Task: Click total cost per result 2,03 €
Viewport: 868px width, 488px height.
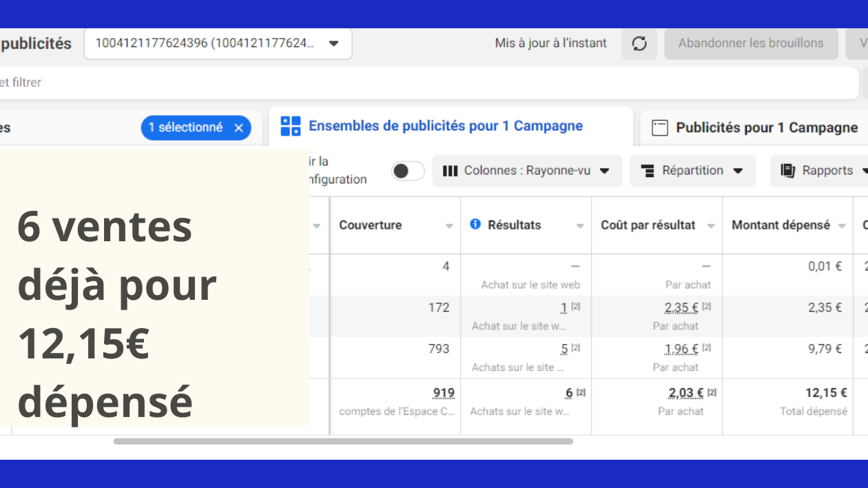Action: point(686,393)
